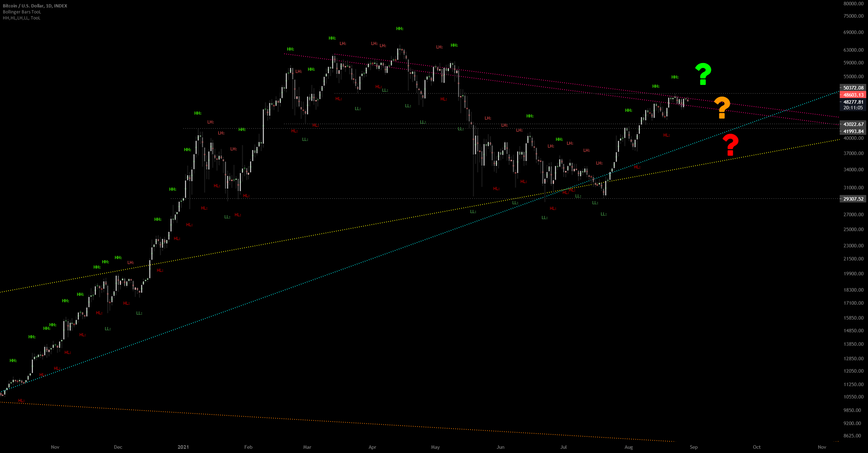This screenshot has width=868, height=453.
Task: Select the green question mark drawing
Action: pyautogui.click(x=703, y=74)
